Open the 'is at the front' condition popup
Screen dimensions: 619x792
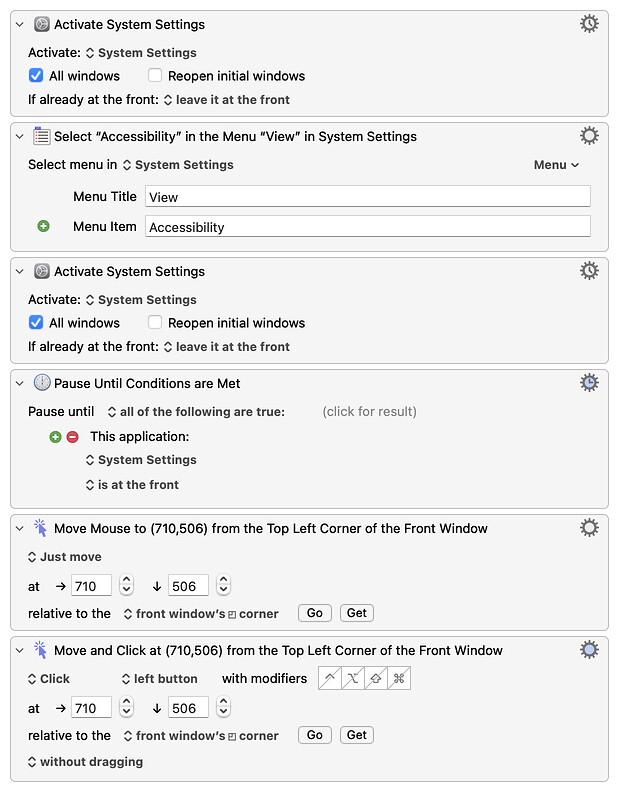click(132, 484)
